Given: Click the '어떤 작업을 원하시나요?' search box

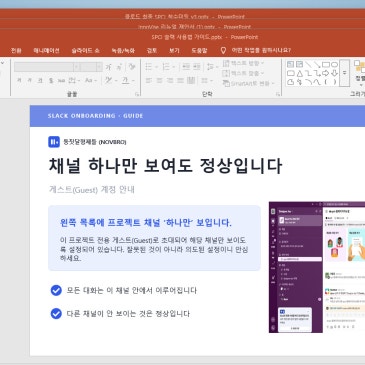Looking at the screenshot, I should (261, 50).
